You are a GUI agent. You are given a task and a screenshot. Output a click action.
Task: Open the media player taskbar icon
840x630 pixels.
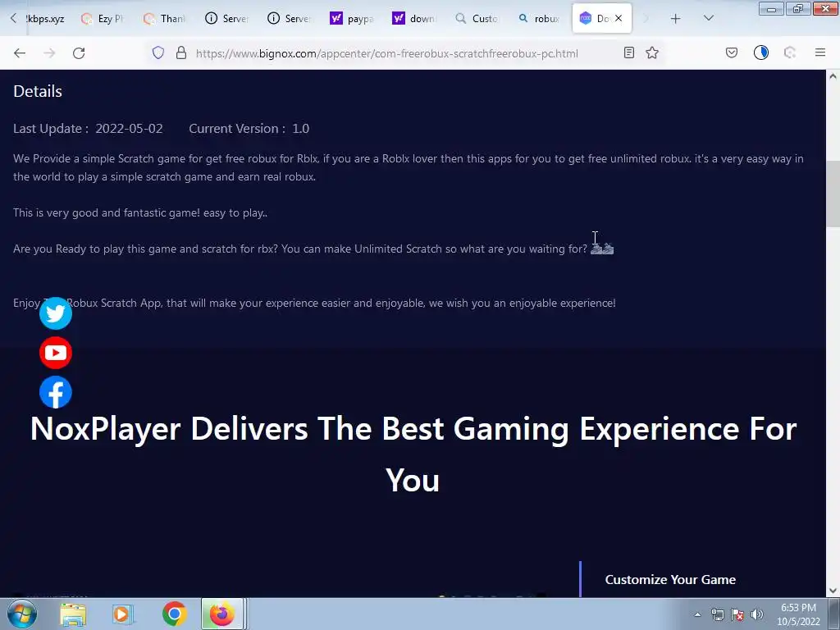tap(122, 614)
